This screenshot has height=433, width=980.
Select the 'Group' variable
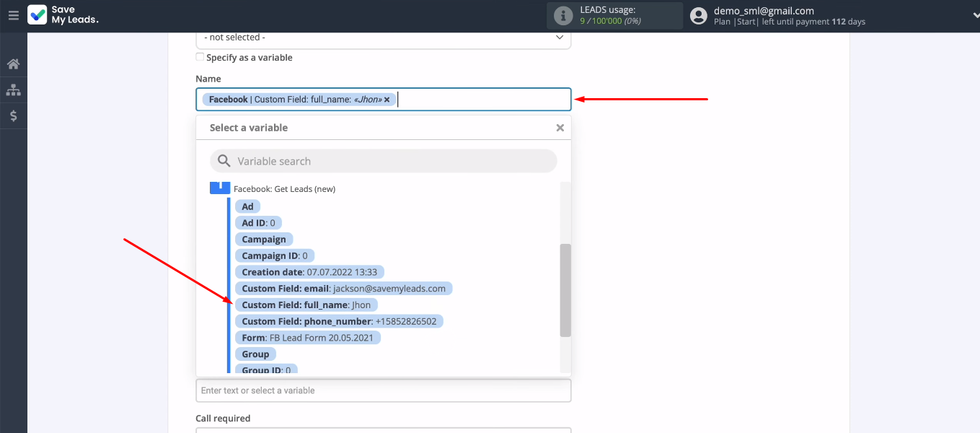coord(255,354)
